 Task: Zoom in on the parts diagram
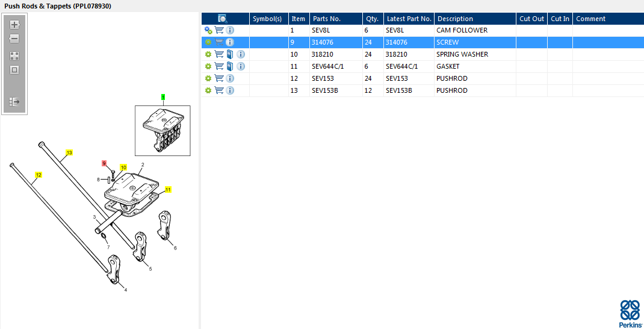tap(14, 25)
